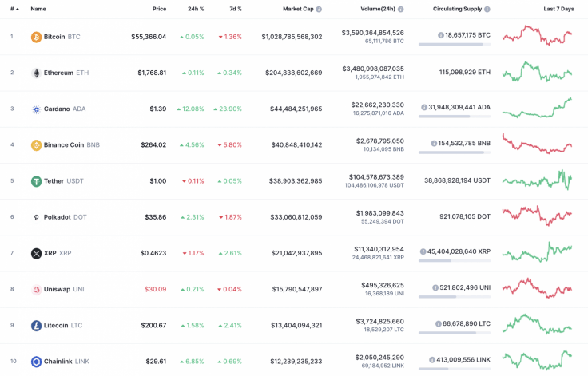588x376 pixels.
Task: Click info icon beside Bitcoin's circulating supply
Action: click(441, 35)
